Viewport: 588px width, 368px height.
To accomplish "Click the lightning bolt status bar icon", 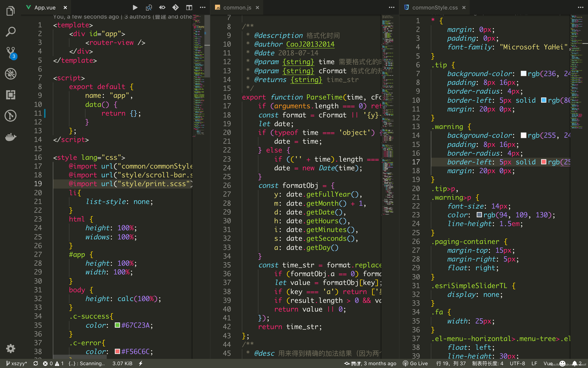I will (141, 363).
